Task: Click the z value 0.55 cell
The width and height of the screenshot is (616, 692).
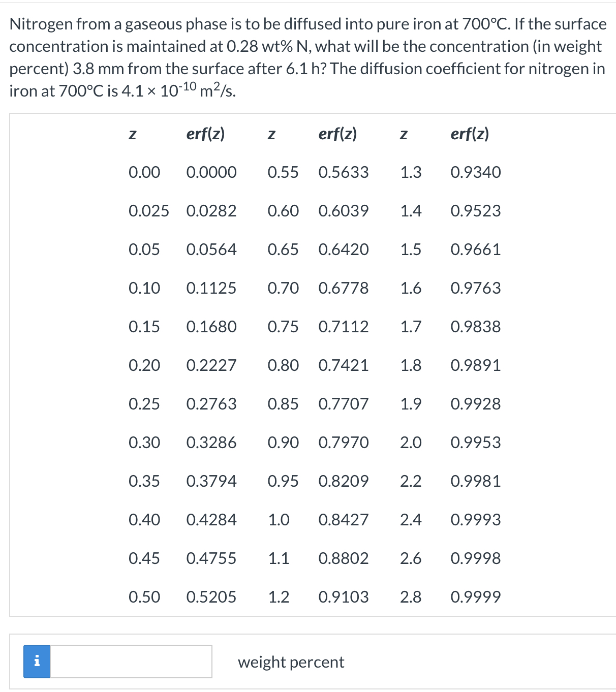Action: (283, 172)
